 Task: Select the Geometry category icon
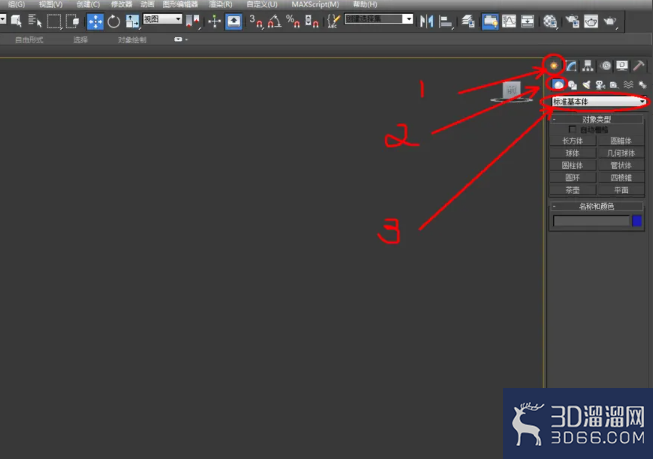(x=558, y=85)
